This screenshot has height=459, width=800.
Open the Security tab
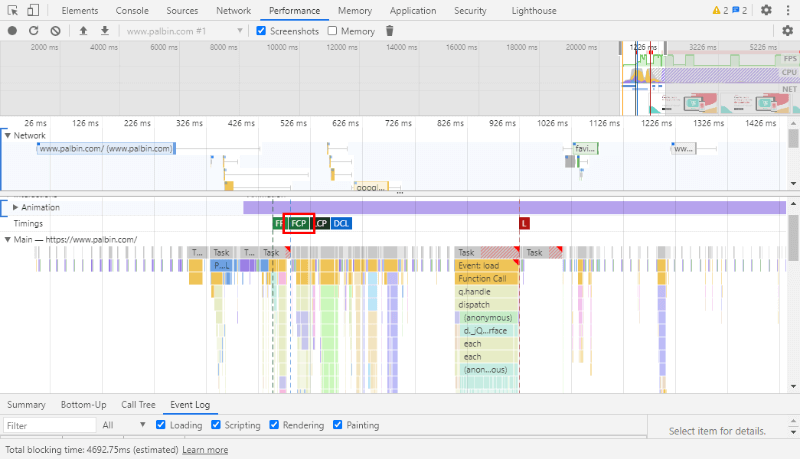coord(470,10)
